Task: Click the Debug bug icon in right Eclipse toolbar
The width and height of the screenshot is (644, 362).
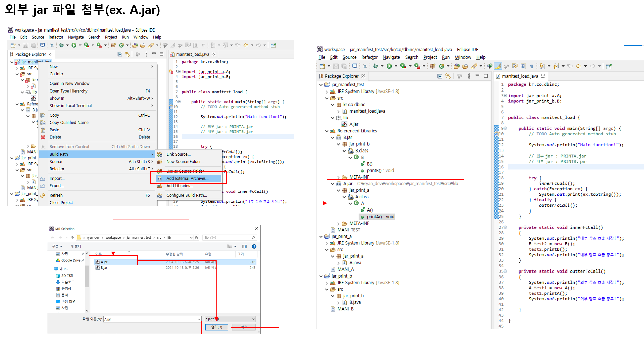Action: pos(376,66)
